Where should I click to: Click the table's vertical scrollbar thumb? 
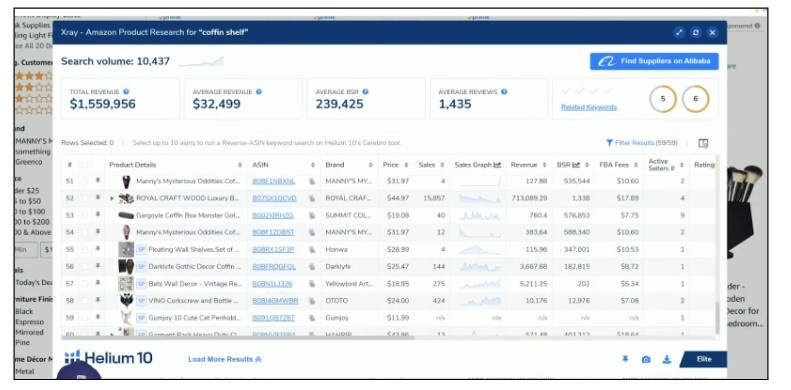point(717,318)
